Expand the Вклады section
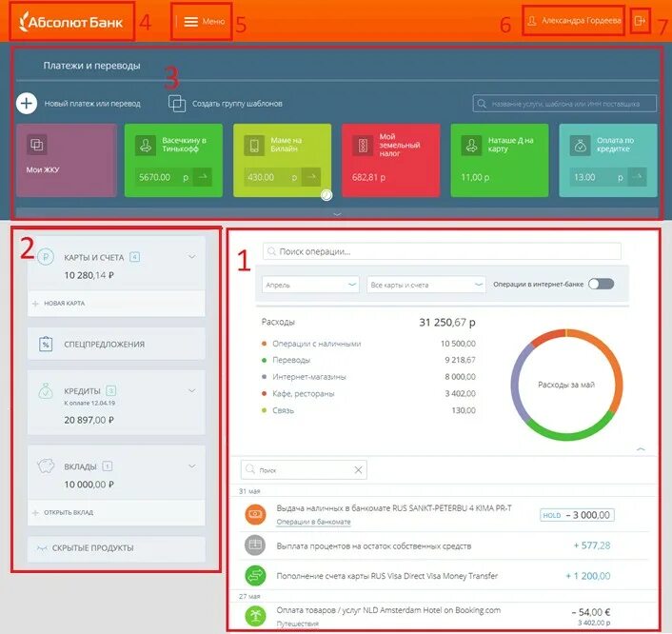The width and height of the screenshot is (672, 634). coord(192,466)
